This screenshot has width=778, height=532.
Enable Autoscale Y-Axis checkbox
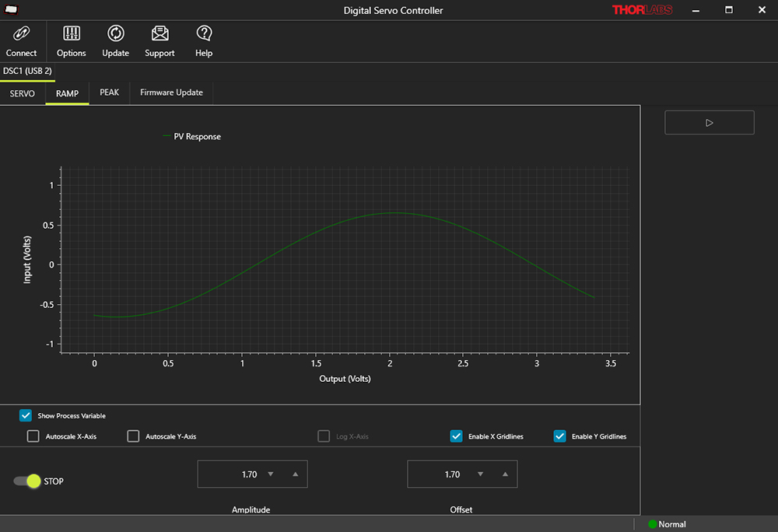coord(133,436)
